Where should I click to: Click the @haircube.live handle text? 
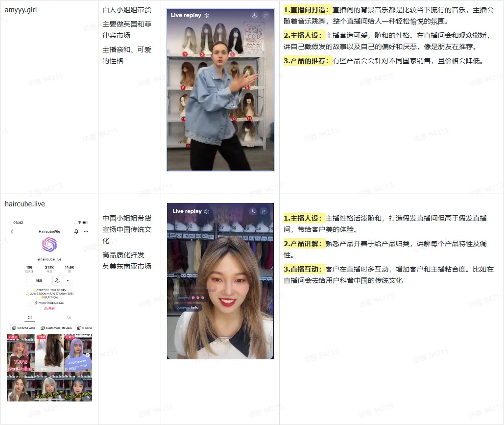pos(49,259)
